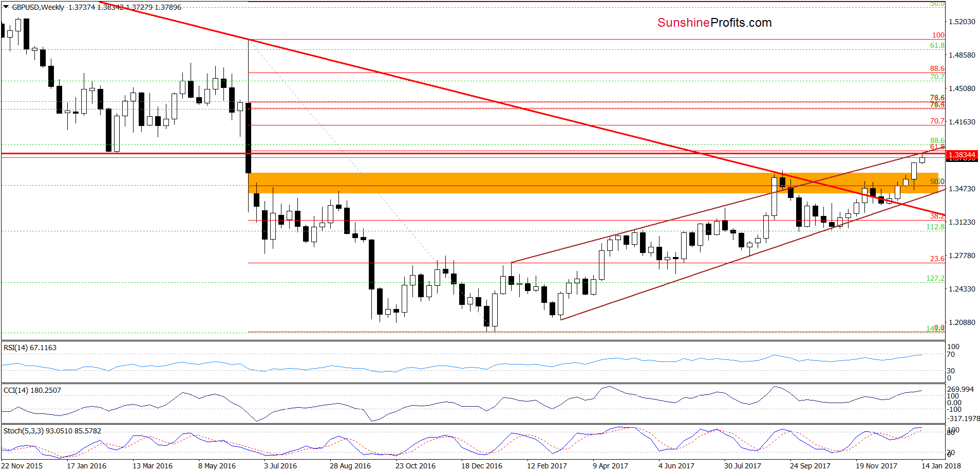Select the orange resistance zone rectangle
This screenshot has width=980, height=473.
pos(593,183)
